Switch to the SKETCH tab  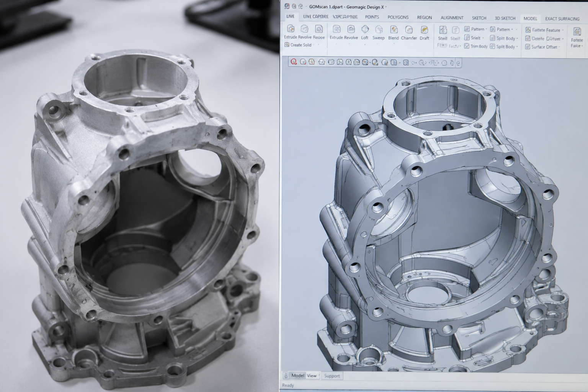pos(479,18)
